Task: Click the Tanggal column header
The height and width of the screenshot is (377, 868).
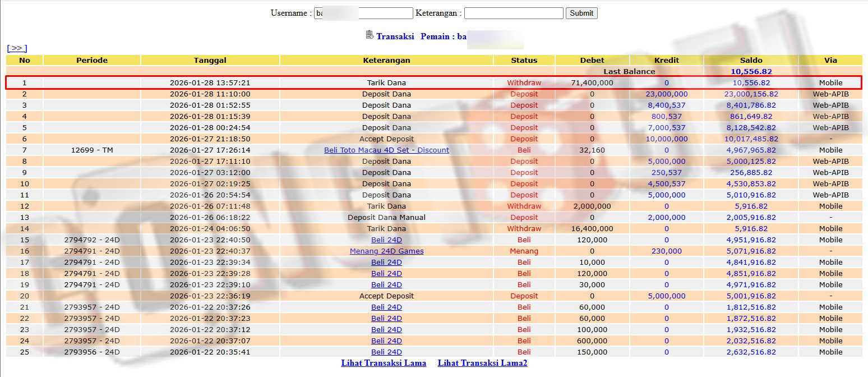Action: tap(210, 60)
